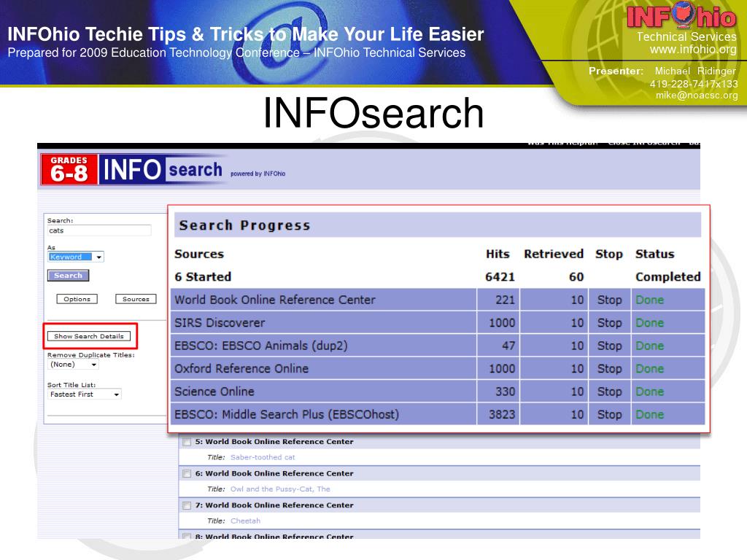Click the 221 hits value for World Book
Viewport: 747px width, 560px height.
(x=506, y=300)
